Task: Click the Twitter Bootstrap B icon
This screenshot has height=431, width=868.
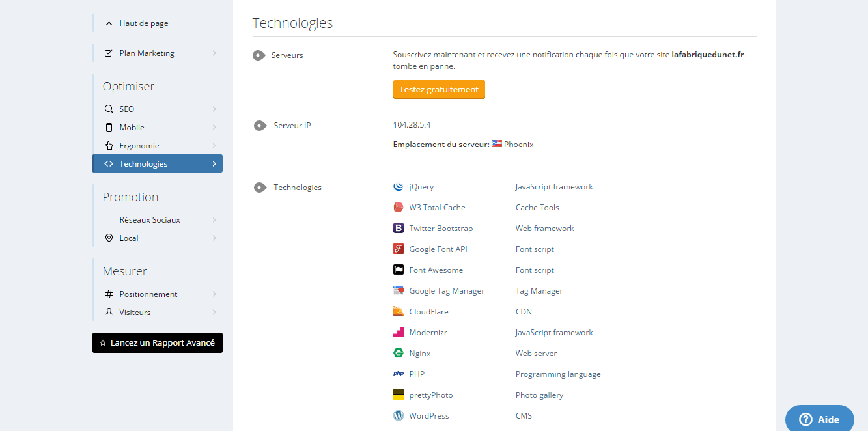Action: click(x=399, y=229)
